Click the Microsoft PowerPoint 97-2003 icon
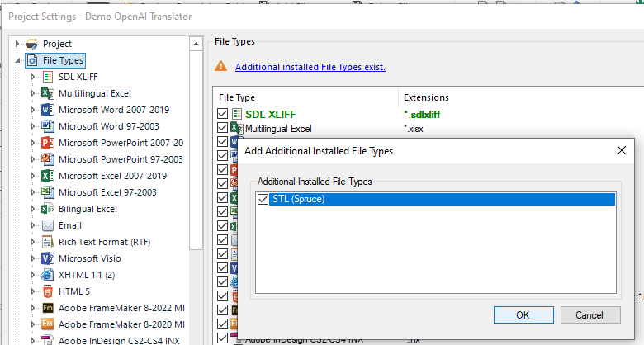Viewport: 644px width, 345px height. (x=48, y=159)
